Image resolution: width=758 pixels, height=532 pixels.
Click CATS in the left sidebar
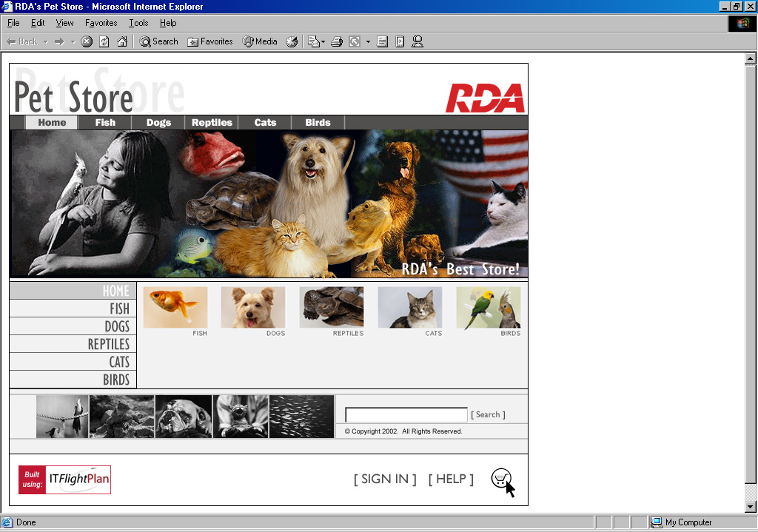point(73,362)
